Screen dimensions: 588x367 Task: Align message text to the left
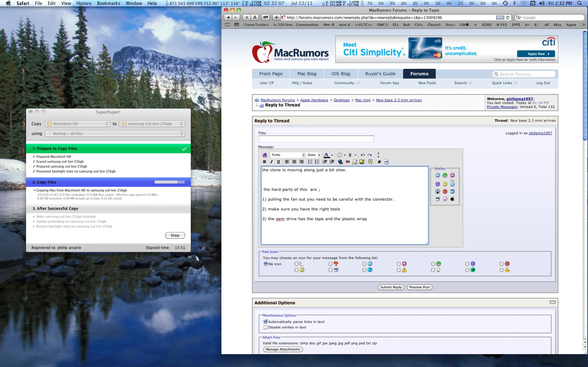tap(287, 162)
